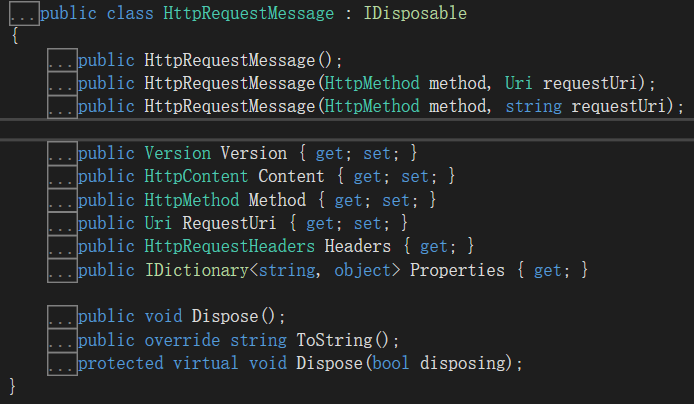The width and height of the screenshot is (694, 404).
Task: Expand collapsed block on string requestUri constructor line
Action: 62,107
